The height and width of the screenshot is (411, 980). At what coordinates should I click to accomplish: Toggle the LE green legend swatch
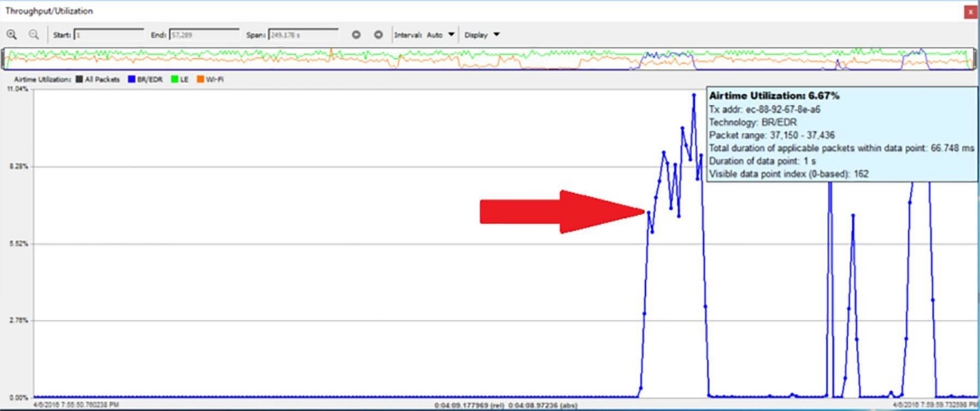coord(174,79)
